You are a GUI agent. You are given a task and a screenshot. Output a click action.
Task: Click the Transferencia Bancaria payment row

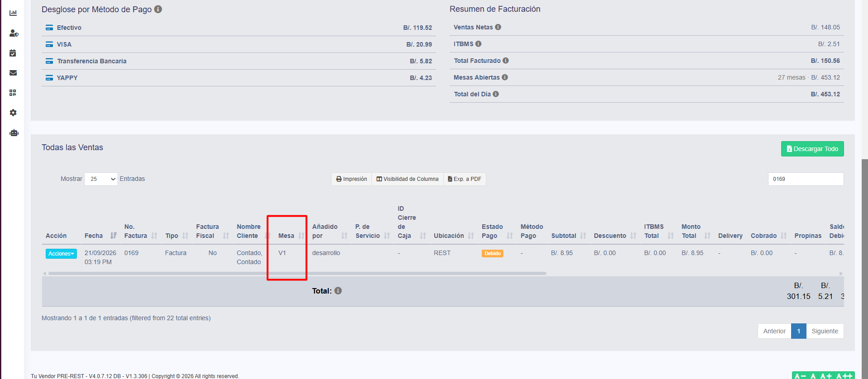coord(239,61)
